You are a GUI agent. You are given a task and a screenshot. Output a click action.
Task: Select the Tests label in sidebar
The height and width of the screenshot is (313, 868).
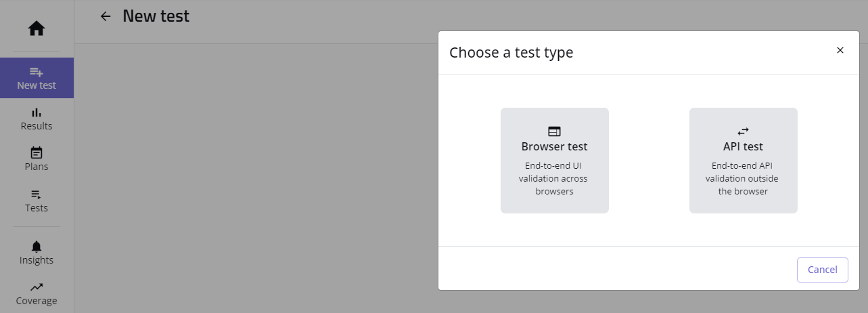pyautogui.click(x=37, y=208)
